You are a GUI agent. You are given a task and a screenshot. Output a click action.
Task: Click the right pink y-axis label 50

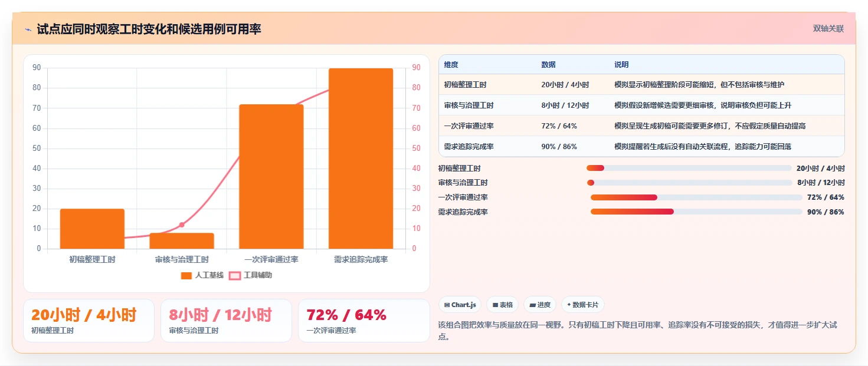tap(415, 148)
